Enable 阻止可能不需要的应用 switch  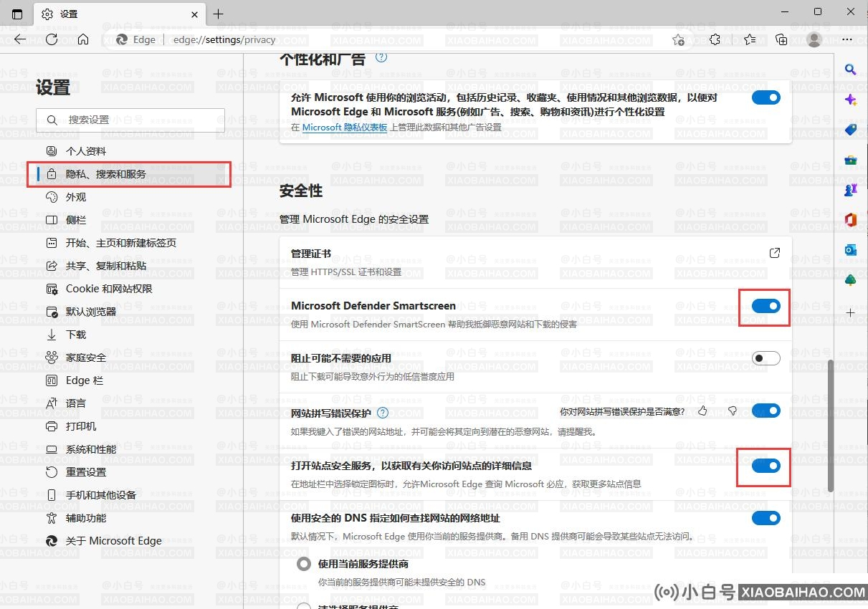[x=766, y=358]
